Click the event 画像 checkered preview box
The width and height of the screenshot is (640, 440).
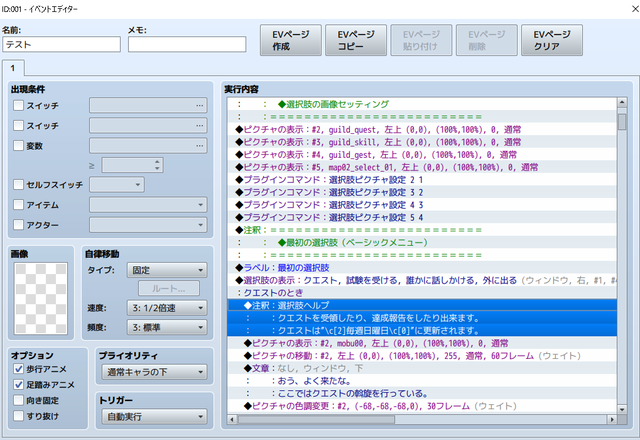41,298
